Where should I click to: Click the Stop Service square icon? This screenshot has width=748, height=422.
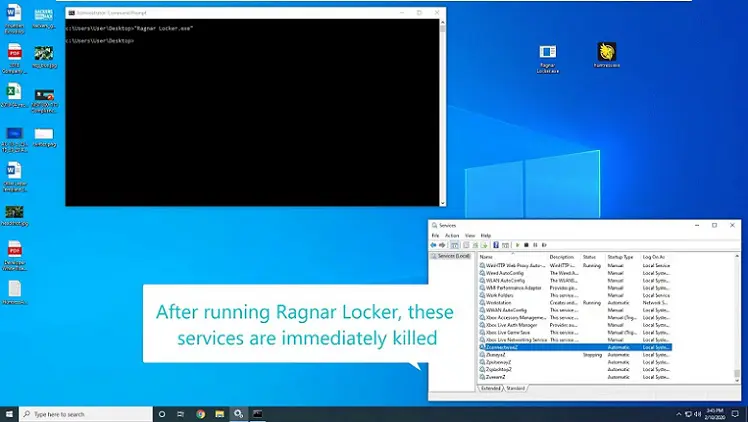tap(526, 245)
